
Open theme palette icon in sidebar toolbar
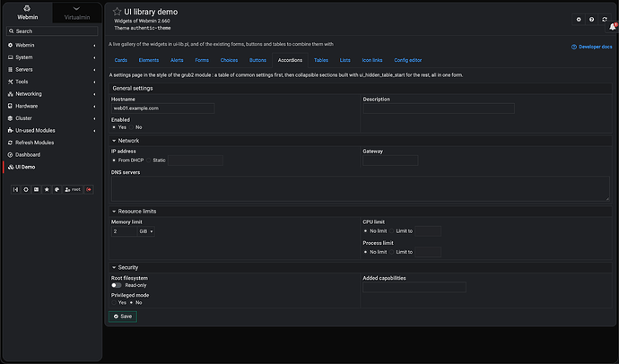coord(57,190)
